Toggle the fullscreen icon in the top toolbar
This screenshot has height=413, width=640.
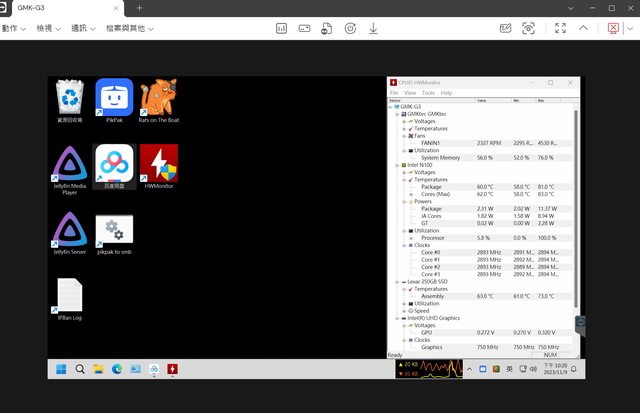coord(560,28)
